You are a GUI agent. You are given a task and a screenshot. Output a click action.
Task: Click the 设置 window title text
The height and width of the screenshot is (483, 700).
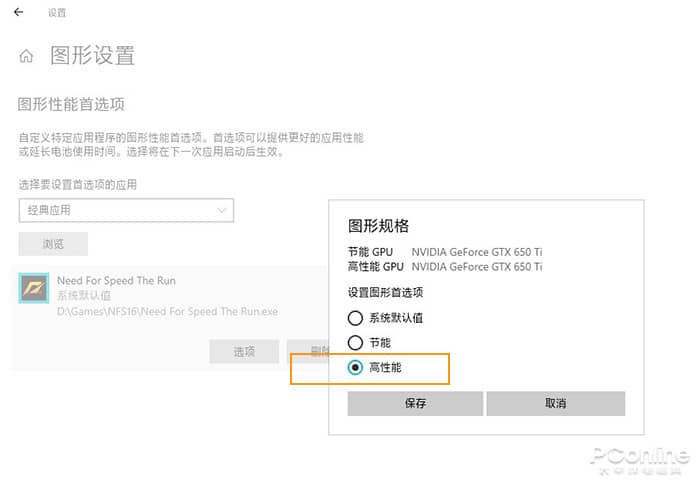57,13
